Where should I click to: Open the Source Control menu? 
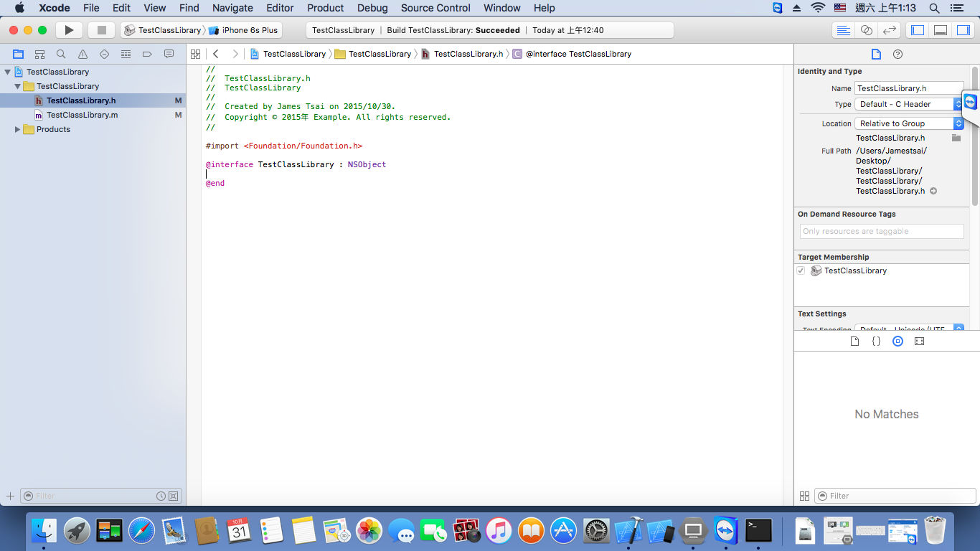435,8
